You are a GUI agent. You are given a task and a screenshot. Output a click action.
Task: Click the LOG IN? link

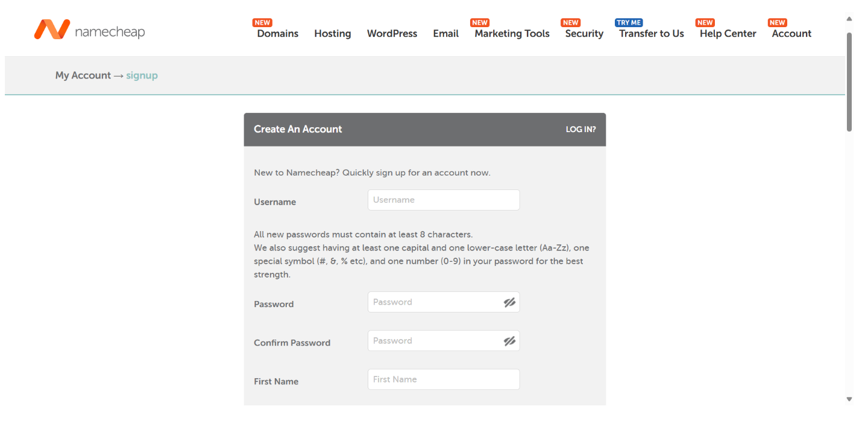(580, 129)
